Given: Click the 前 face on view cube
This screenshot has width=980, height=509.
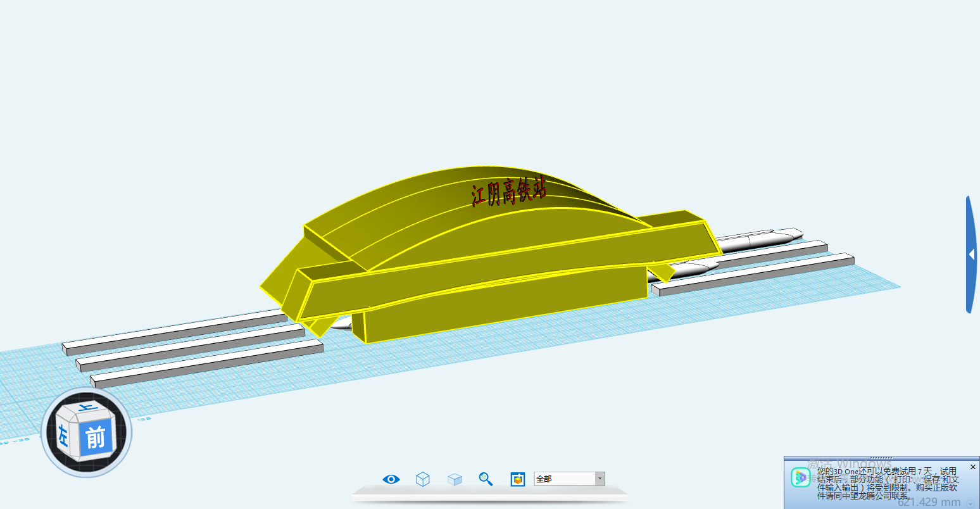Looking at the screenshot, I should point(96,437).
